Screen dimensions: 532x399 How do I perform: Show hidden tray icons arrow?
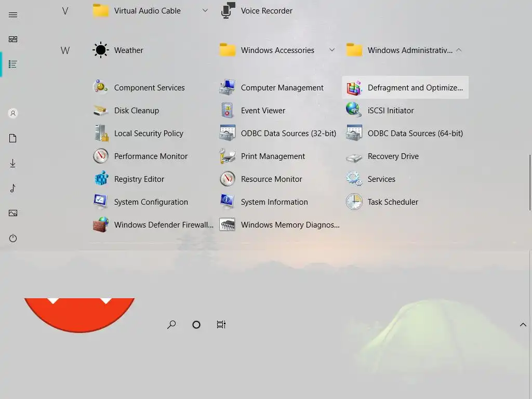click(523, 325)
